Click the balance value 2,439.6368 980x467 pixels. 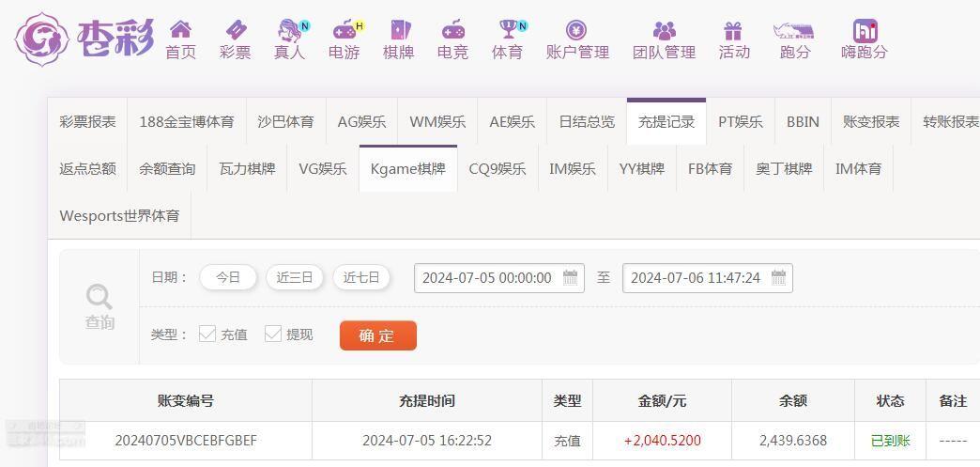[x=793, y=441]
